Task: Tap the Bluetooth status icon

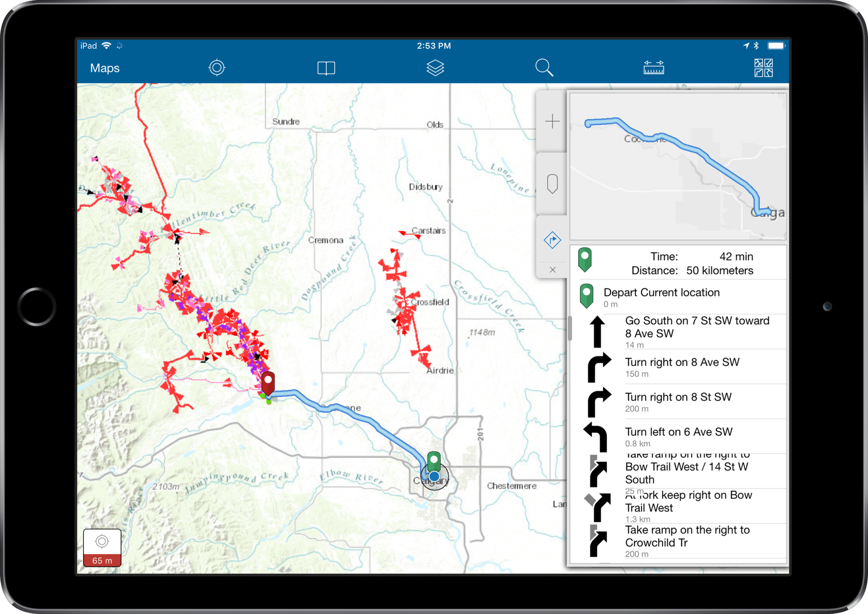Action: pos(757,45)
